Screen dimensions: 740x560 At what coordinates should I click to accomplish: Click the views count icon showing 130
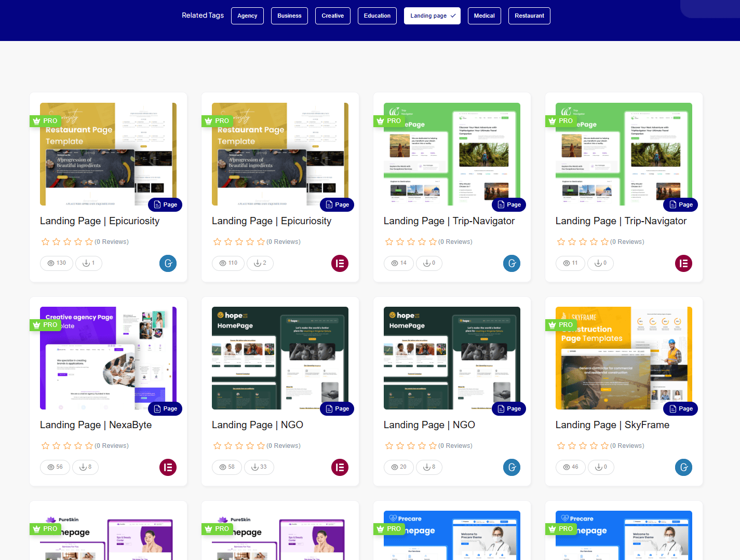pyautogui.click(x=56, y=263)
